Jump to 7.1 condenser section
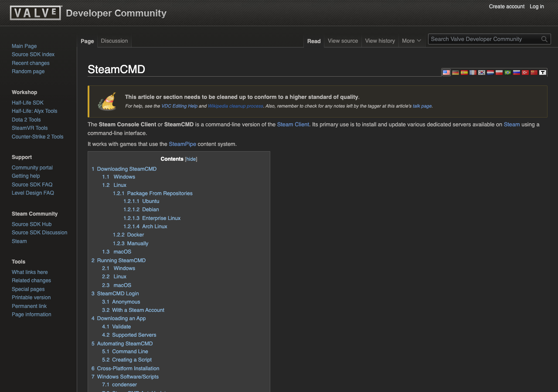Image resolution: width=558 pixels, height=392 pixels. [119, 385]
